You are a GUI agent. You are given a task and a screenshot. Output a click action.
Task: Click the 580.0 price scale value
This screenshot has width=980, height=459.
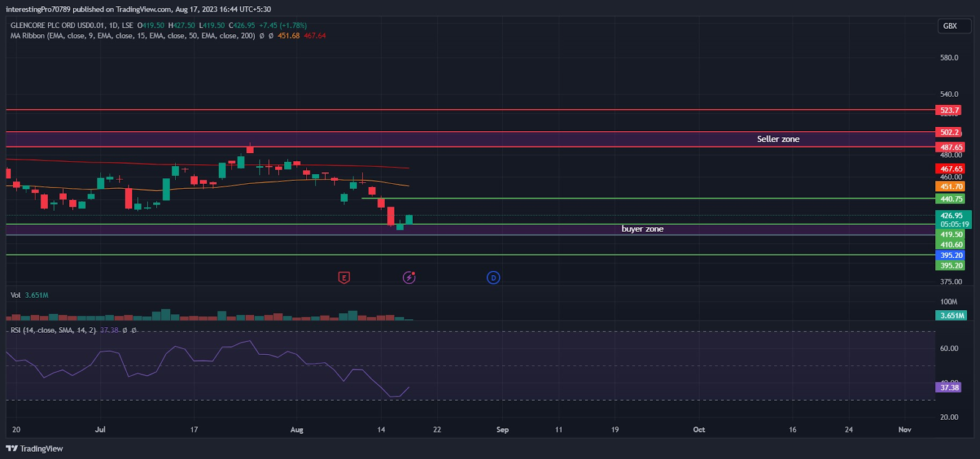(949, 58)
